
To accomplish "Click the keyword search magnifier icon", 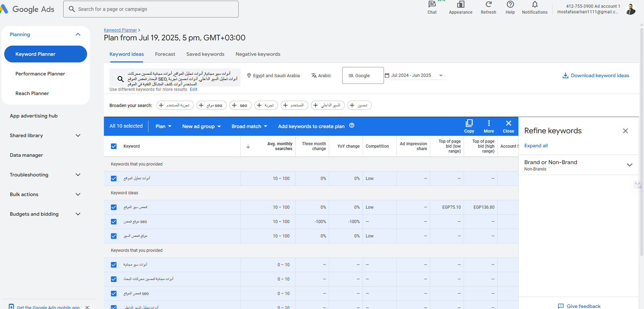I will (120, 79).
